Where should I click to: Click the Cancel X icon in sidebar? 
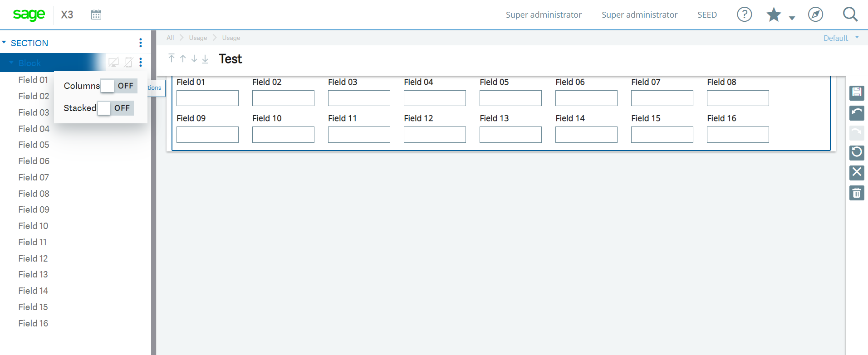(x=857, y=172)
